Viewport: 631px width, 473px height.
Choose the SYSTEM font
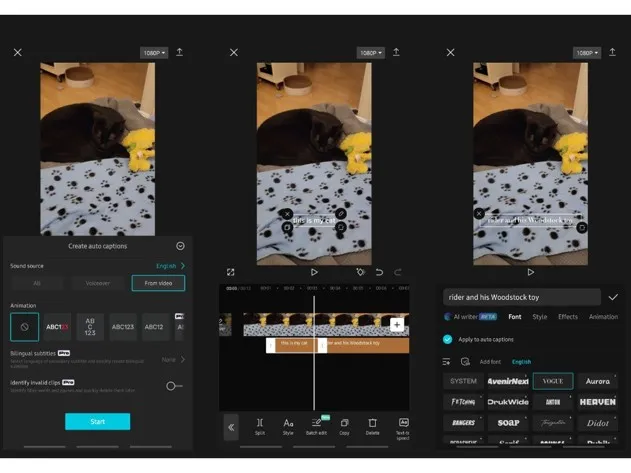coord(464,381)
